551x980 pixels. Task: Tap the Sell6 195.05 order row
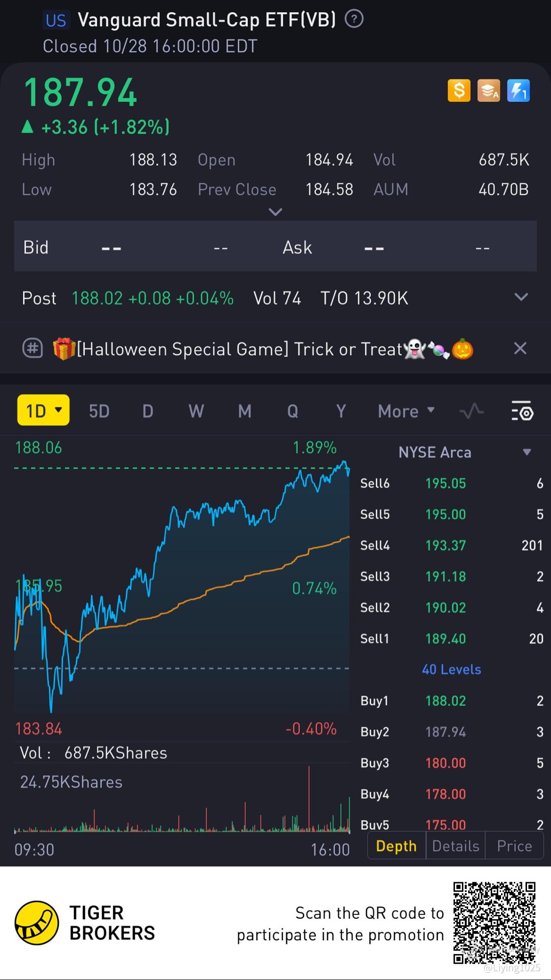[x=452, y=483]
